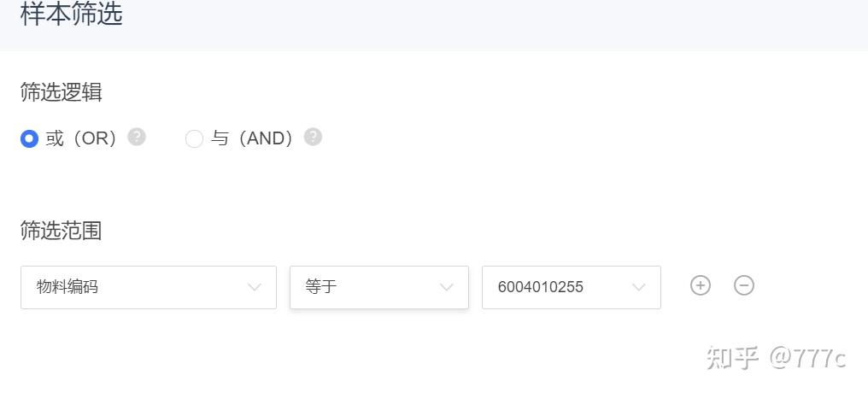Add a filter row with plus icon
The width and height of the screenshot is (868, 393).
click(x=701, y=286)
